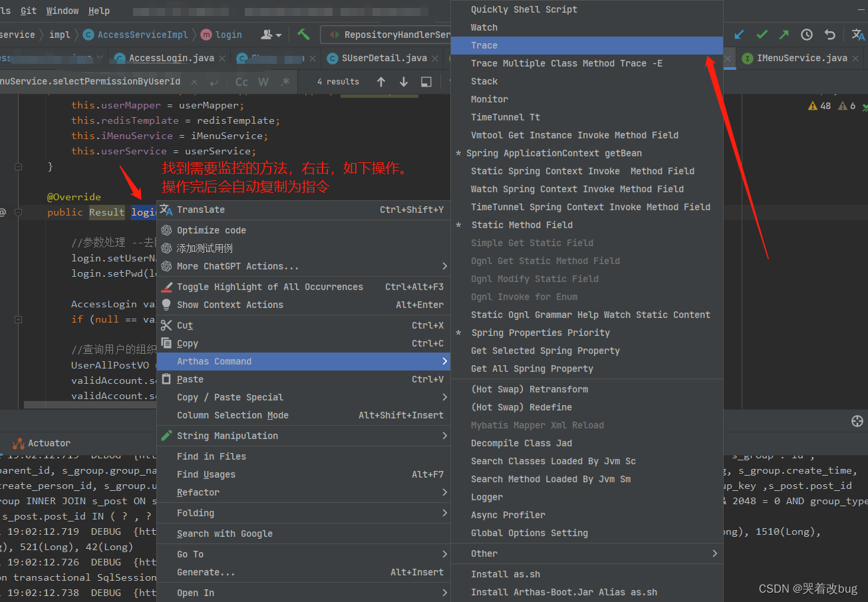The height and width of the screenshot is (602, 868).
Task: Select Show Context Actions
Action: tap(303, 305)
